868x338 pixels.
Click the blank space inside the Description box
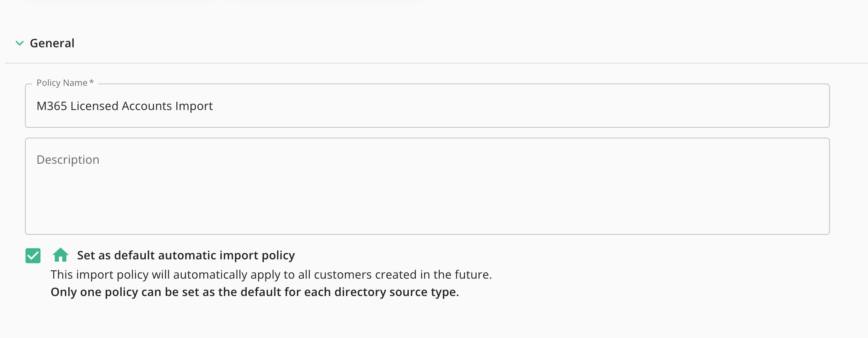(427, 200)
